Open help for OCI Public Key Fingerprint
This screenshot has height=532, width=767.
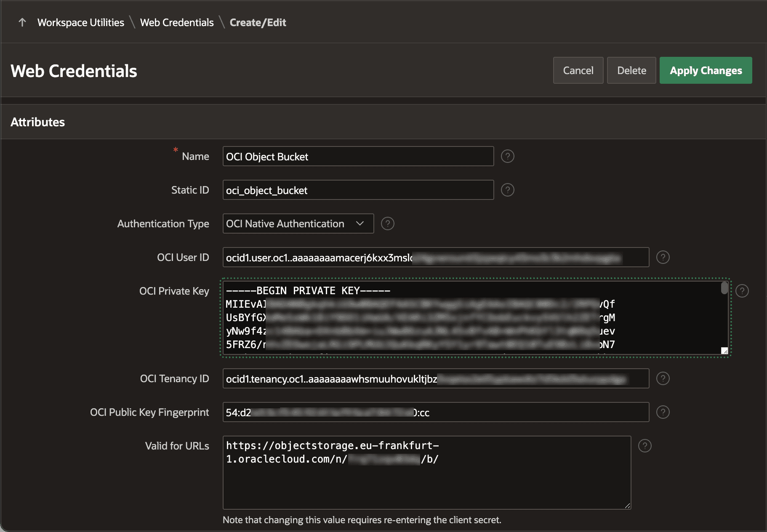click(663, 412)
